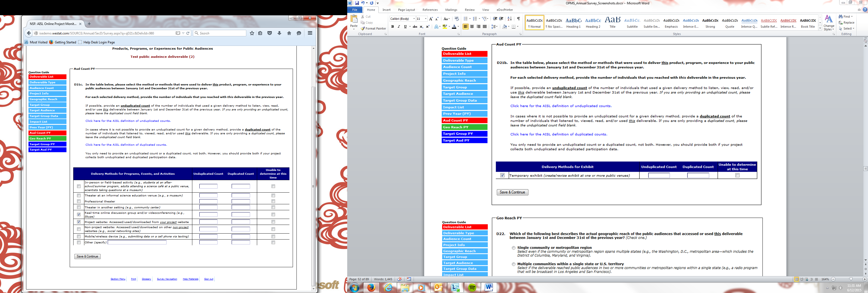Image resolution: width=868 pixels, height=293 pixels.
Task: Click the Center text alignment icon
Action: (472, 27)
